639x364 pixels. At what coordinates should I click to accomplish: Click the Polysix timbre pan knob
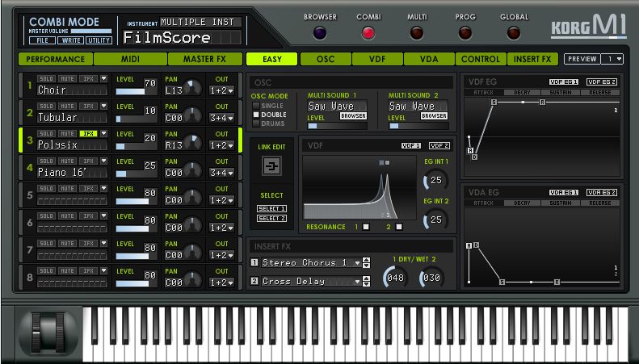[x=193, y=144]
